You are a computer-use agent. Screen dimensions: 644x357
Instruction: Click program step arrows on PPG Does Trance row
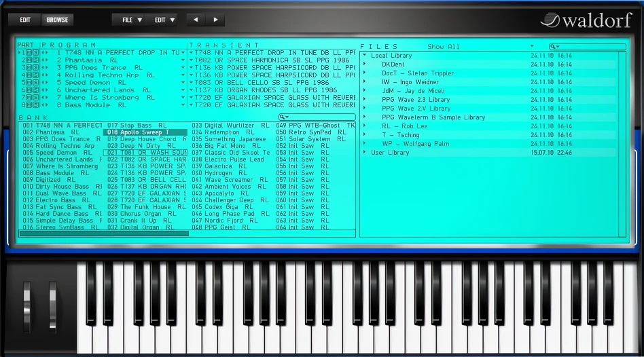pyautogui.click(x=44, y=68)
